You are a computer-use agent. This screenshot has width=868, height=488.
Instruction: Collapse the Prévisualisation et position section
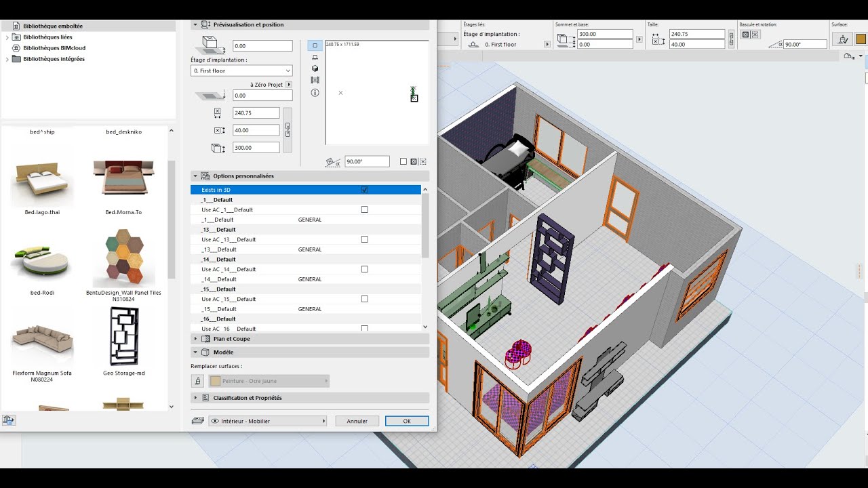195,24
